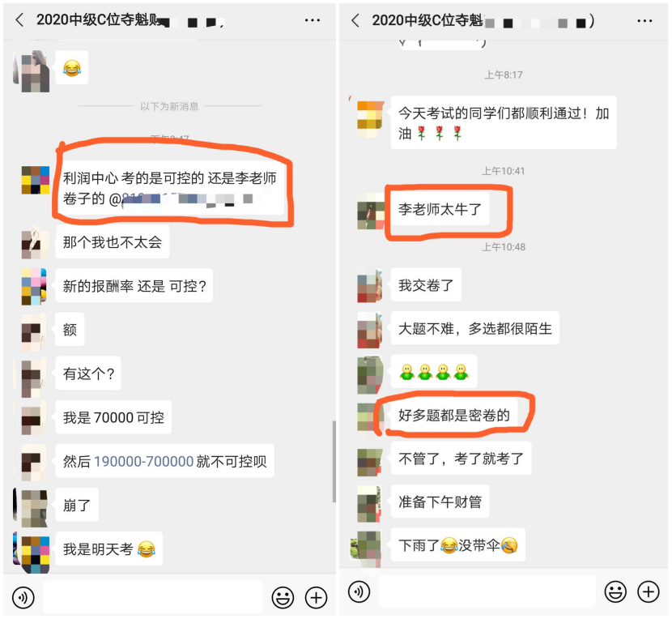Tap the voice input icon in right chat

359,592
